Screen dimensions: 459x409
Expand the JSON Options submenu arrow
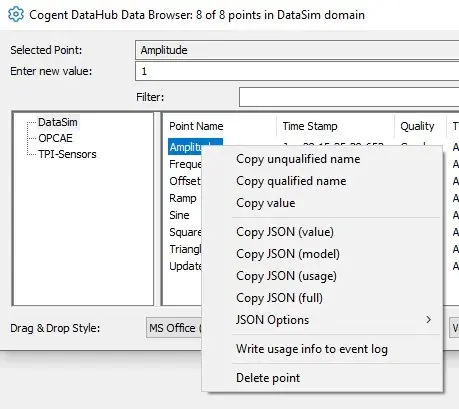[428, 320]
